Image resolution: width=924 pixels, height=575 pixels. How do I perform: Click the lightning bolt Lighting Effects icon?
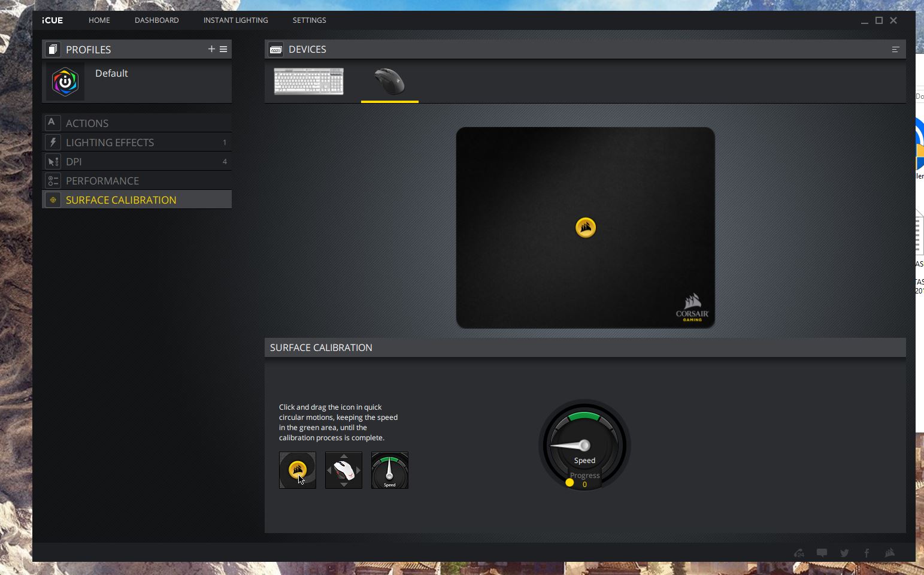coord(53,142)
